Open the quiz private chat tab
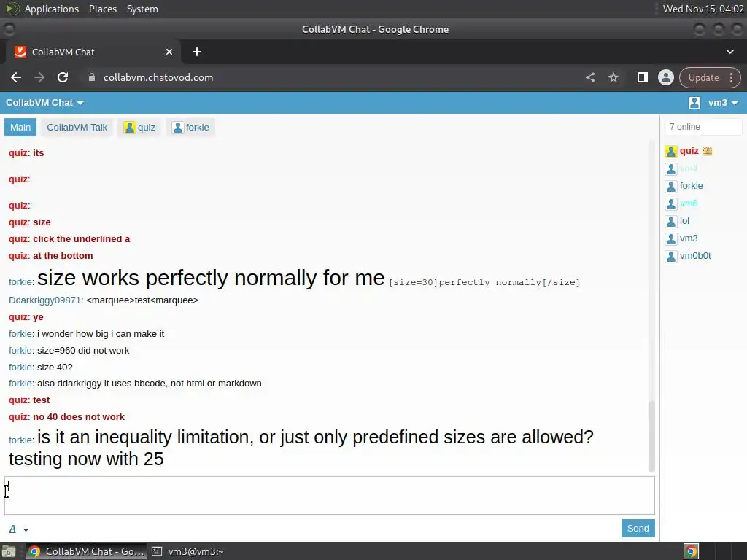 tap(139, 127)
